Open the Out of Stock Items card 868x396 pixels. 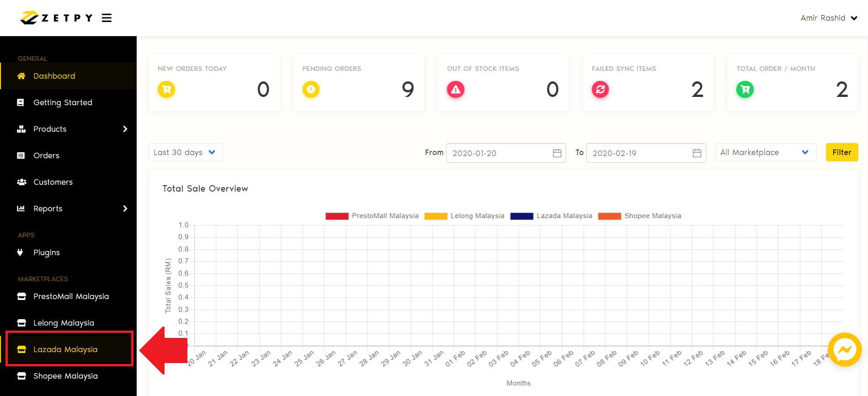pos(503,83)
